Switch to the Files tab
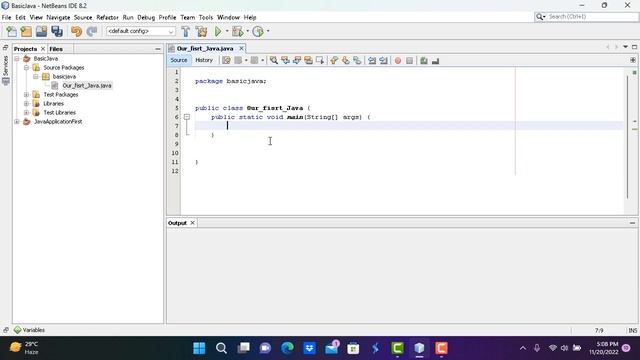 pyautogui.click(x=56, y=49)
